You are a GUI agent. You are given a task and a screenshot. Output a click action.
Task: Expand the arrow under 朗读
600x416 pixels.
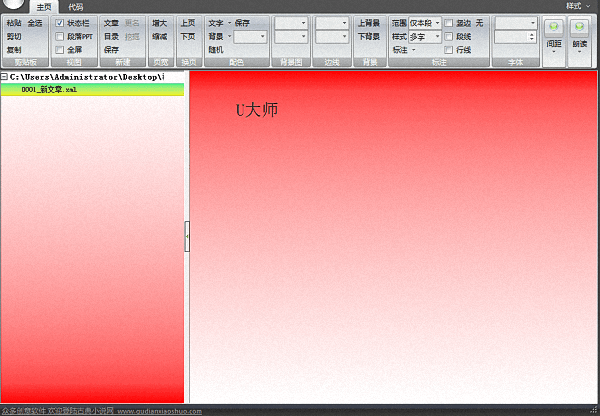(579, 52)
